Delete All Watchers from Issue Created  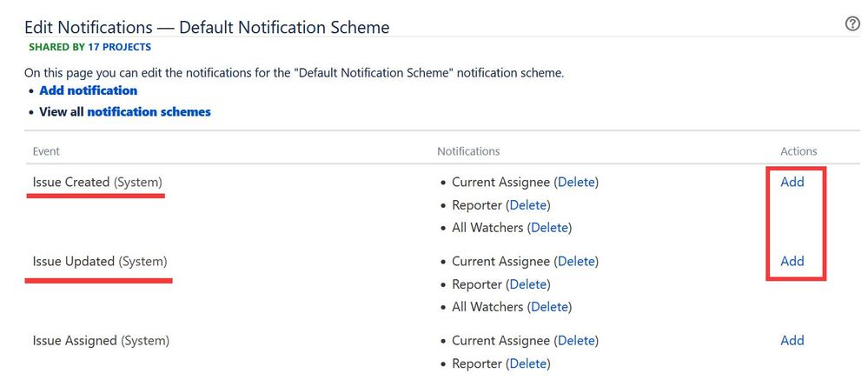tap(550, 227)
